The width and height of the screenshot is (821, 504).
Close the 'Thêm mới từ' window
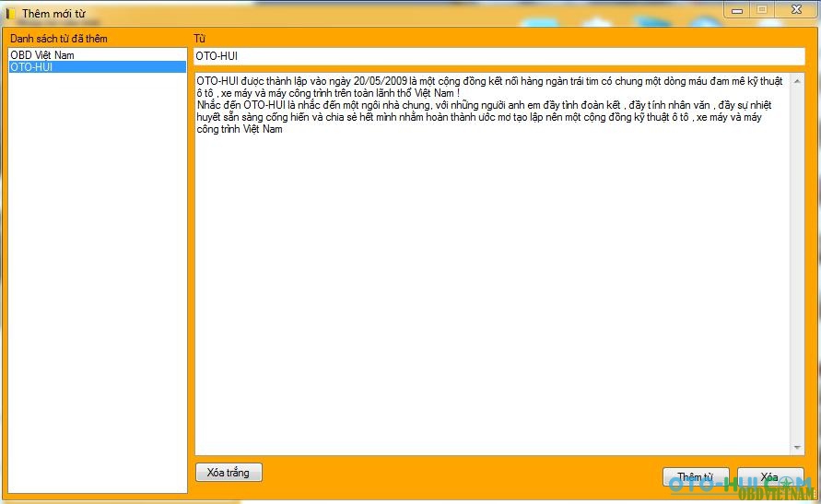tap(796, 9)
